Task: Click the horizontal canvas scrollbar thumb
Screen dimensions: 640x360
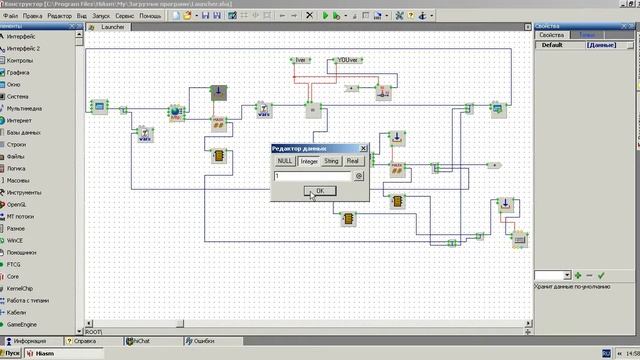Action: click(x=180, y=324)
